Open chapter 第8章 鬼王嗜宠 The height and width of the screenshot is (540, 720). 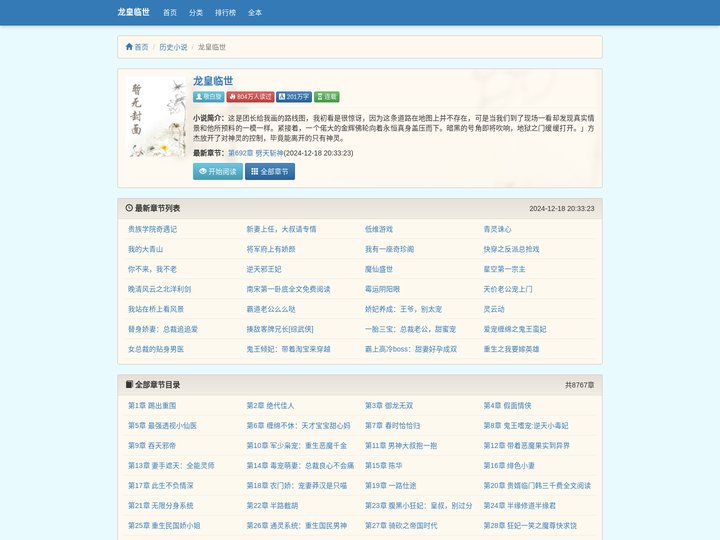pos(526,426)
